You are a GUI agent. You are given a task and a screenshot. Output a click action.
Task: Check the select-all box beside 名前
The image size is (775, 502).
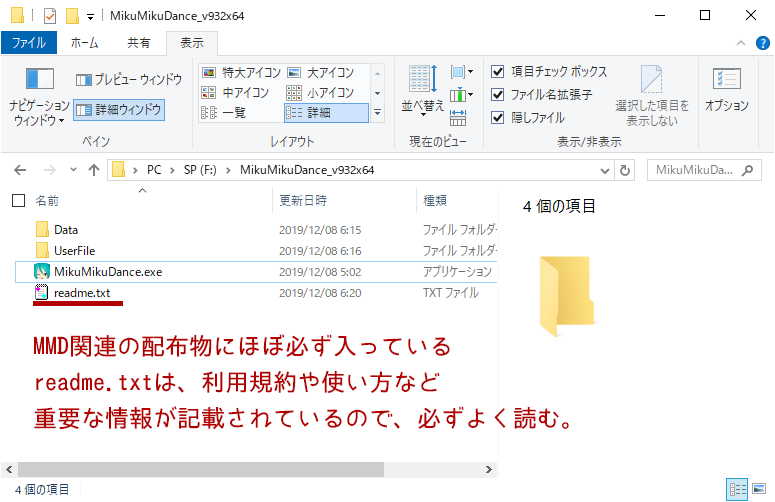pyautogui.click(x=18, y=201)
